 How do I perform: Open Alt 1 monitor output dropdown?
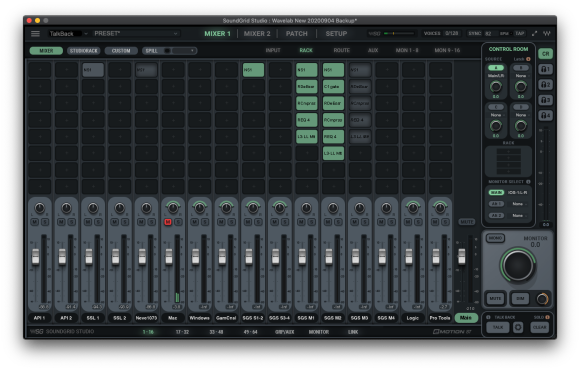519,204
